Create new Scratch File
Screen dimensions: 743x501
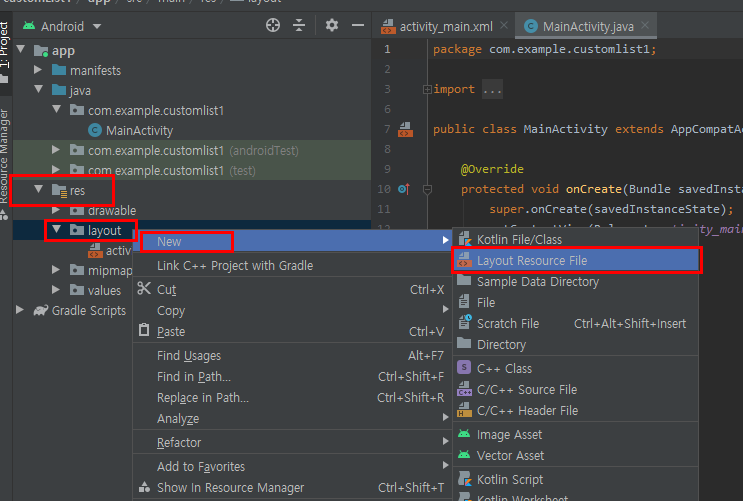point(576,323)
